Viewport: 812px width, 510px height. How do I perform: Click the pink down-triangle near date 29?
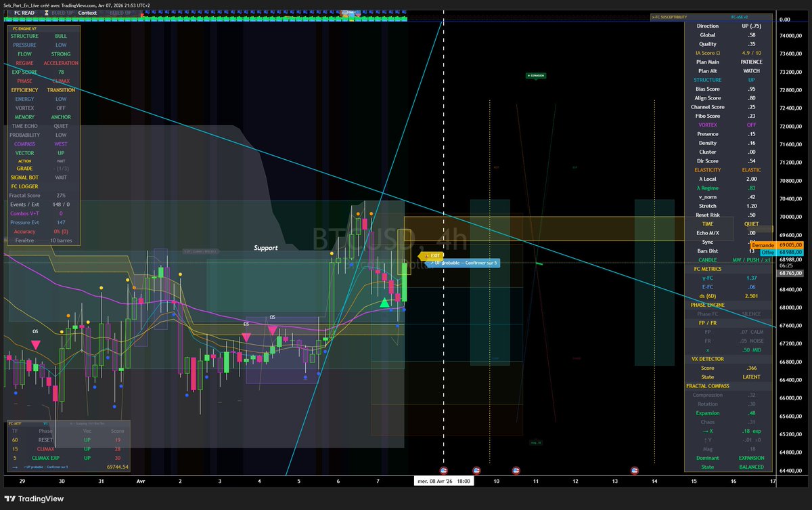click(35, 345)
